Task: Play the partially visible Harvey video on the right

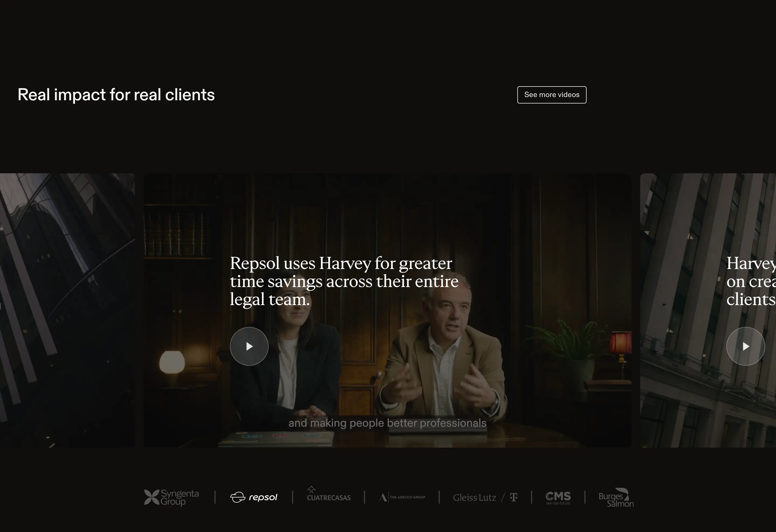Action: coord(746,346)
